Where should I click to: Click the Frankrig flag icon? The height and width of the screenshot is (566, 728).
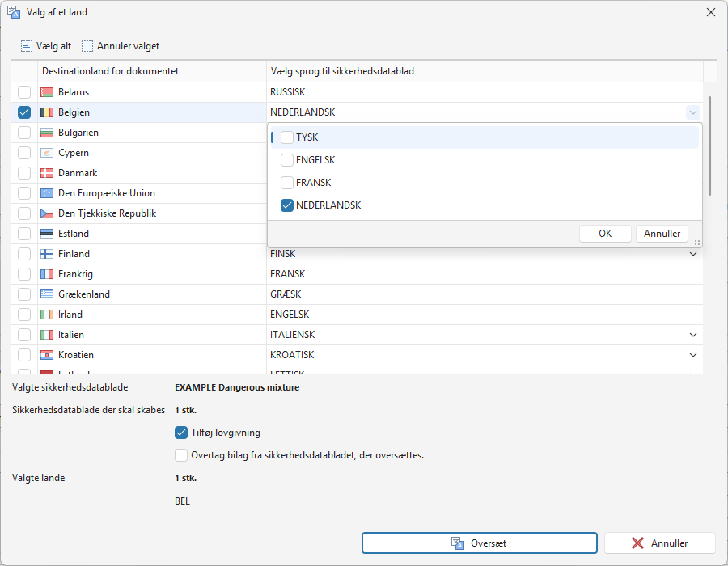click(47, 274)
